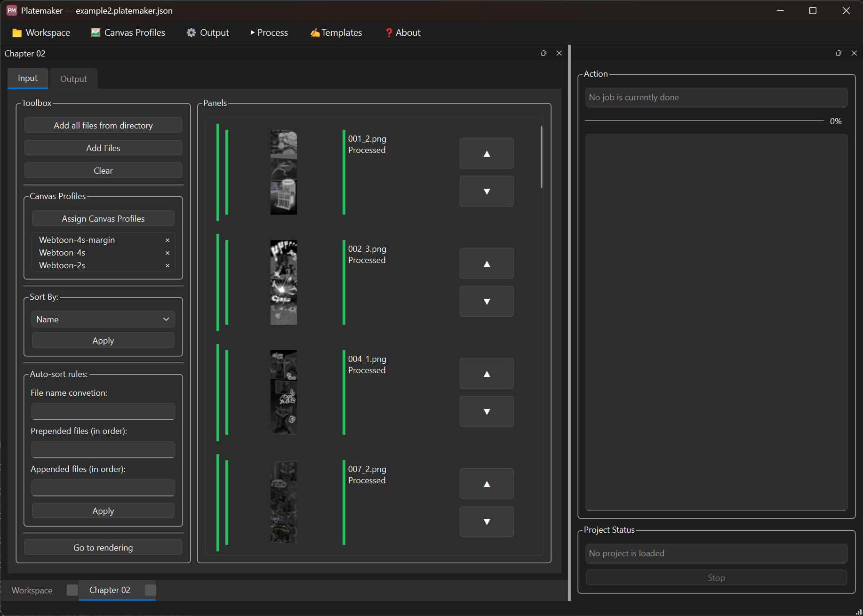The width and height of the screenshot is (863, 616).
Task: Move 004_1.png panel up
Action: [487, 374]
